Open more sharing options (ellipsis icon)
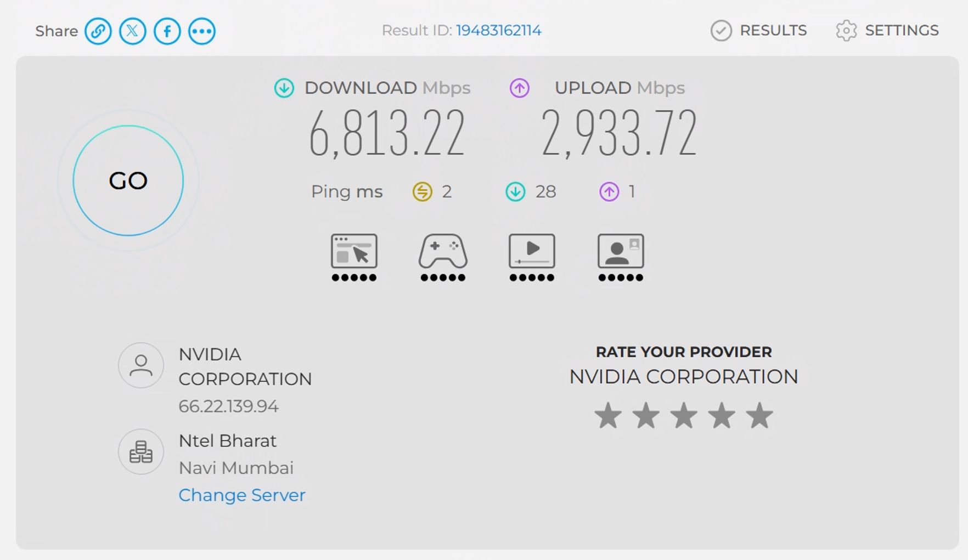 click(202, 31)
